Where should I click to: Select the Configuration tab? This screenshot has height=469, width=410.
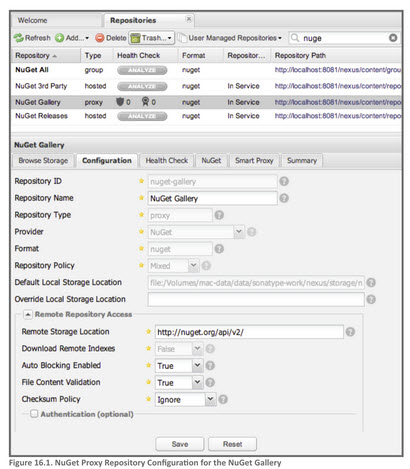[107, 161]
